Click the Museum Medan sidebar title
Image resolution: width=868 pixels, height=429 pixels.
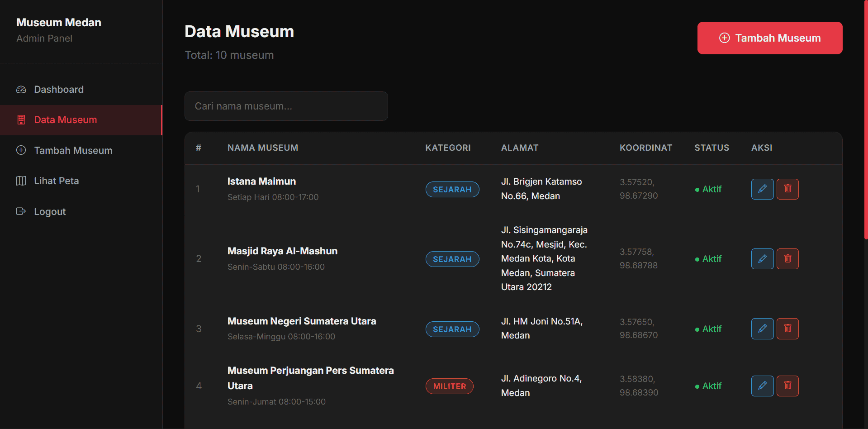point(59,23)
